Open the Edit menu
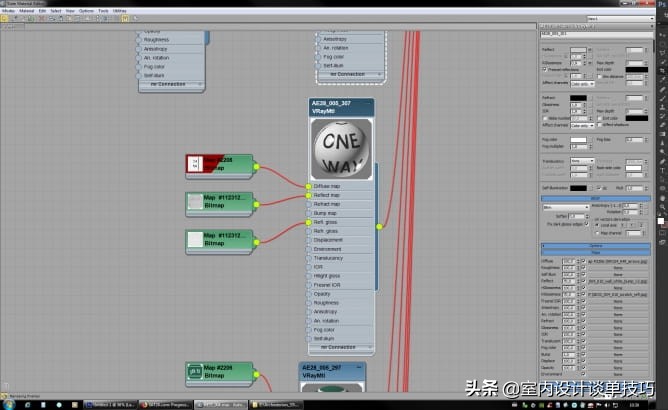 pos(42,11)
